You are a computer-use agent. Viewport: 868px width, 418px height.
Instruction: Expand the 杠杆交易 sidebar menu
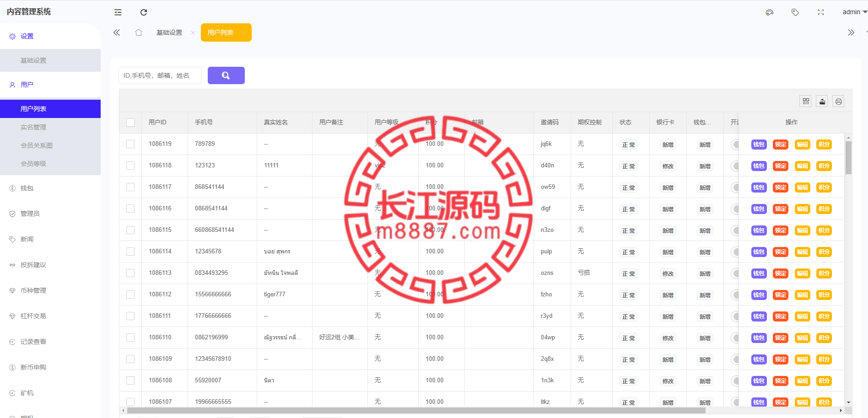click(50, 316)
